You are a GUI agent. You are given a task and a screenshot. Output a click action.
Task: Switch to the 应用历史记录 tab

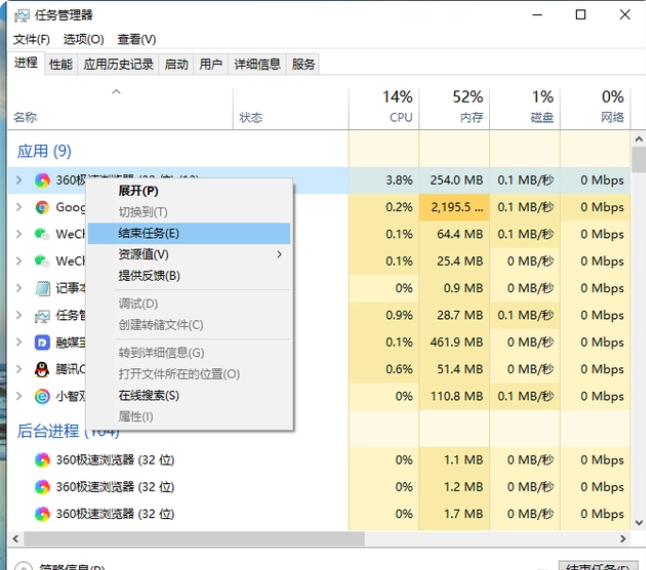pos(118,65)
